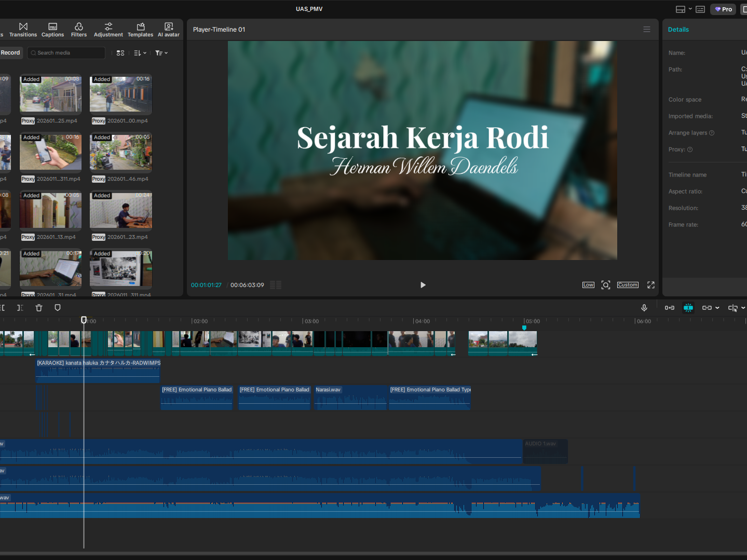Click the Search media field
The image size is (747, 560).
click(x=66, y=53)
